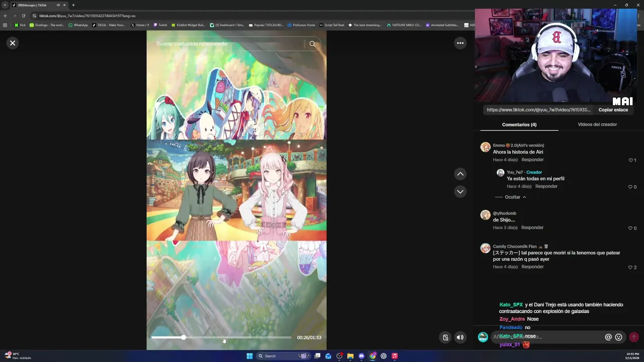Post comment with the red arrow button
The height and width of the screenshot is (362, 644).
[634, 337]
